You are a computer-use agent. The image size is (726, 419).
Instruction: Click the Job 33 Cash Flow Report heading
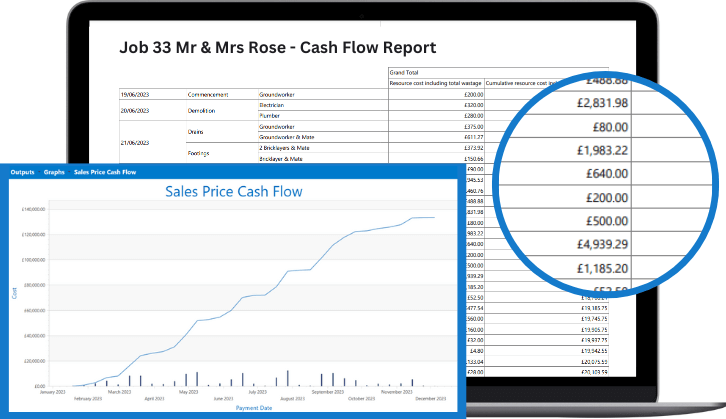[277, 47]
